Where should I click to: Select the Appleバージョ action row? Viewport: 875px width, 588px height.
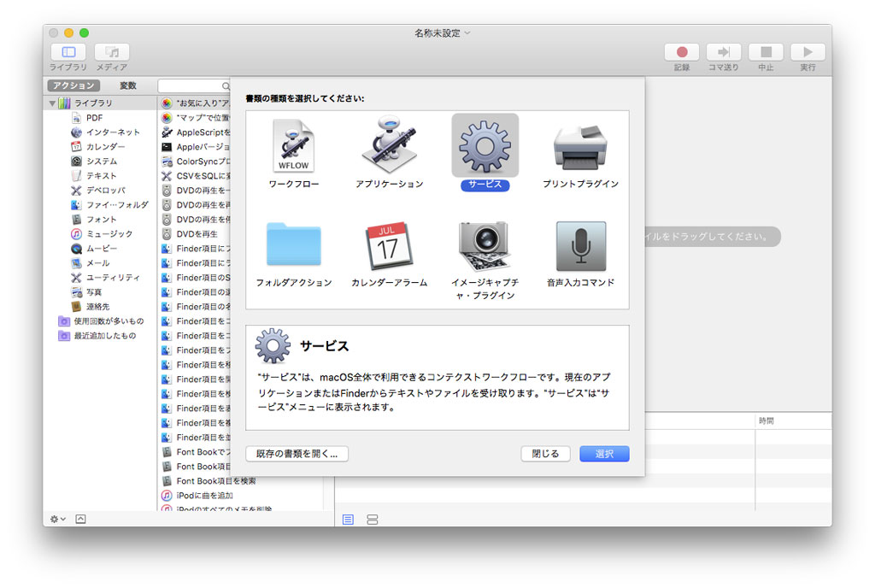click(195, 147)
